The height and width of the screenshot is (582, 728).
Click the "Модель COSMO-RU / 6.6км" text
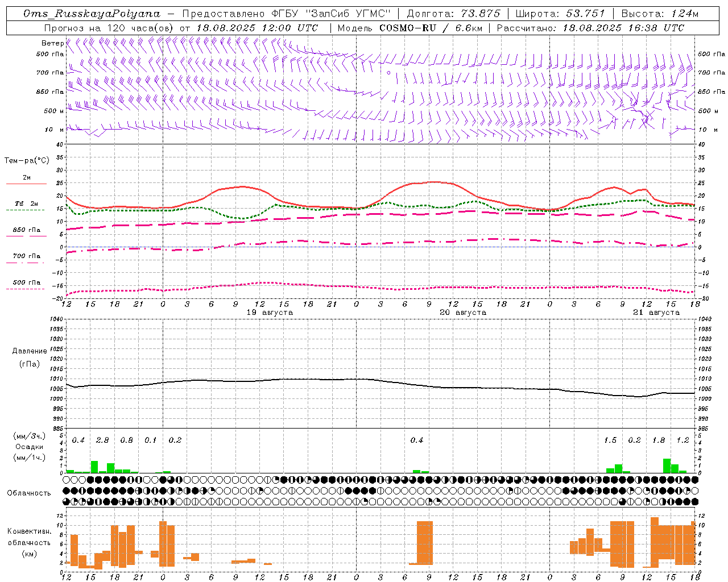pos(409,28)
